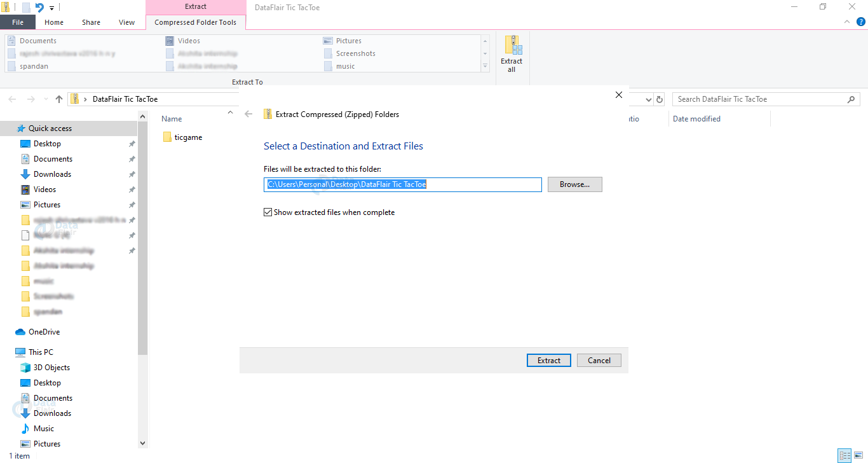The width and height of the screenshot is (868, 463).
Task: Open the Share ribbon tab
Action: pos(91,22)
